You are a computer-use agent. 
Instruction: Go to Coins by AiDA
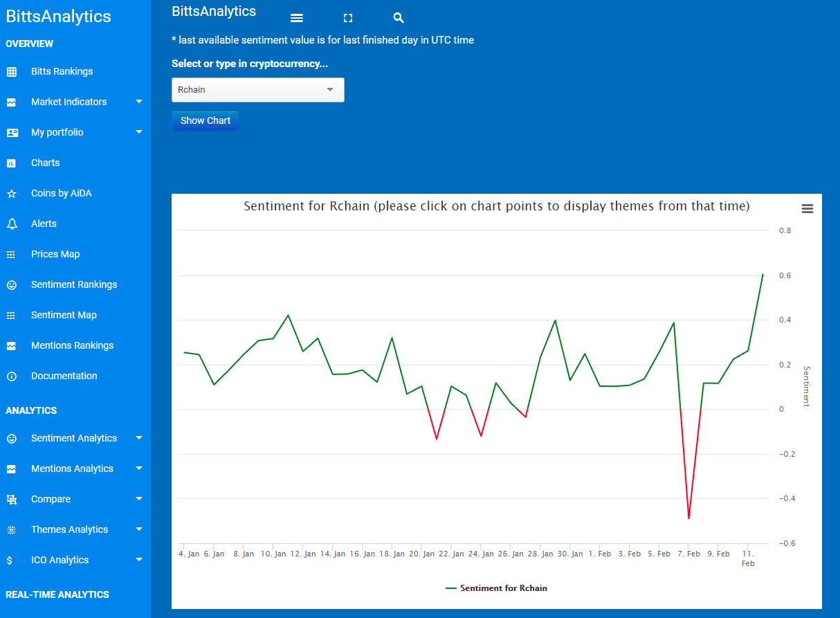[62, 193]
